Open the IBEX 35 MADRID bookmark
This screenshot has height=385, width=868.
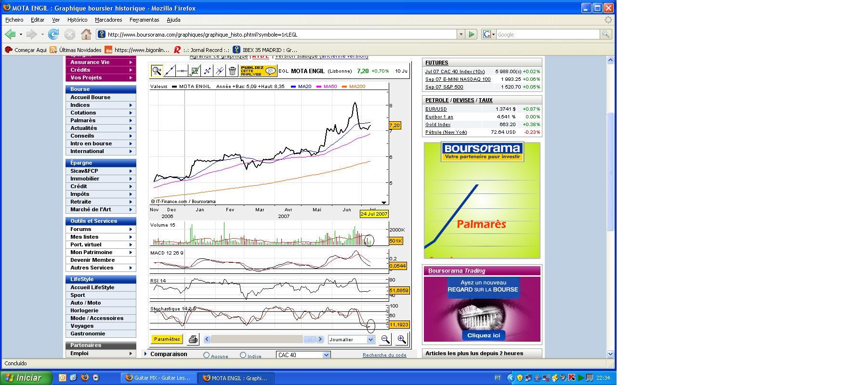point(265,50)
